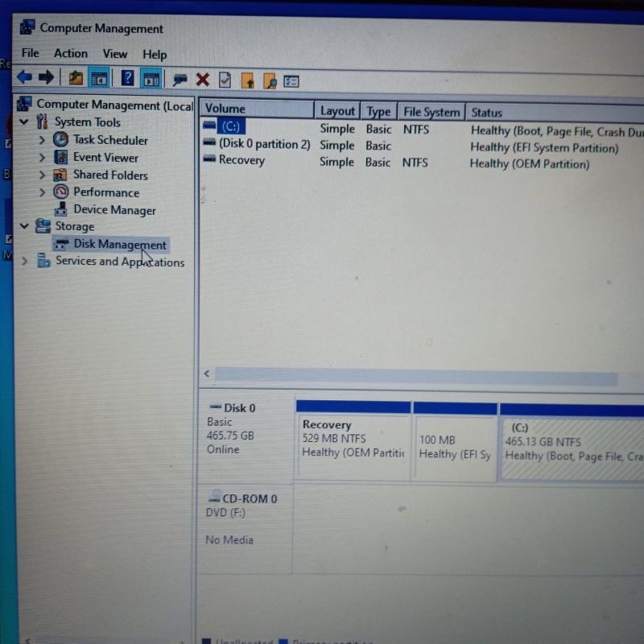The width and height of the screenshot is (644, 644).
Task: Click the Back arrow toolbar icon
Action: 24,78
